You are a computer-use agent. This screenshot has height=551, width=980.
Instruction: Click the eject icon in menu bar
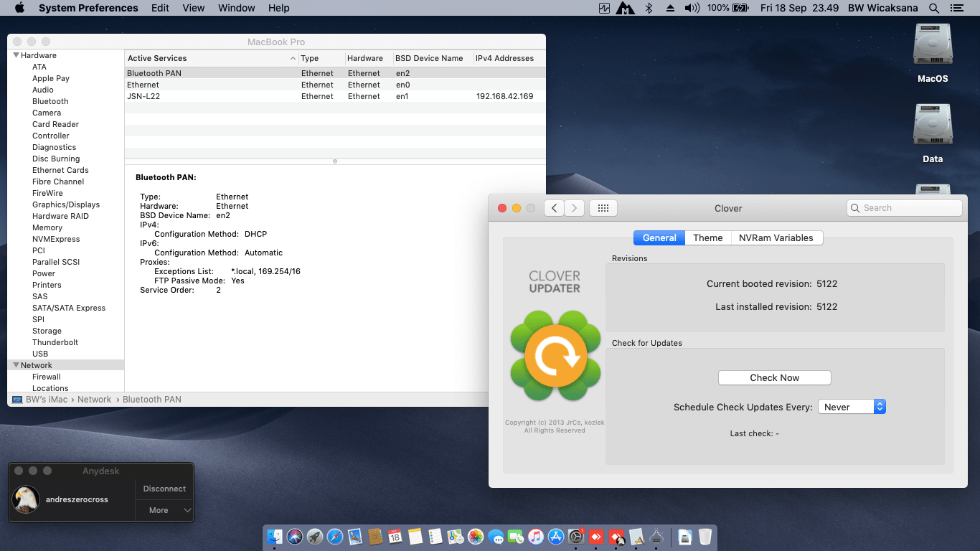tap(670, 8)
